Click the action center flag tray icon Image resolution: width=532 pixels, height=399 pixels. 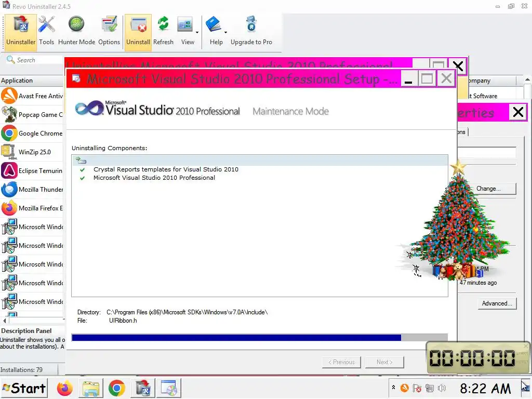pos(417,388)
